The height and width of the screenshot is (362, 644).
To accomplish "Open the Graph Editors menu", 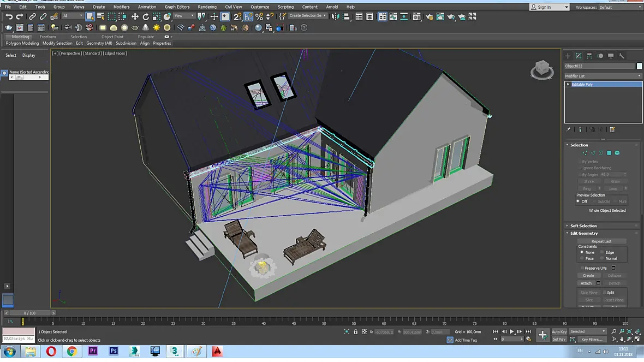I will [x=177, y=7].
